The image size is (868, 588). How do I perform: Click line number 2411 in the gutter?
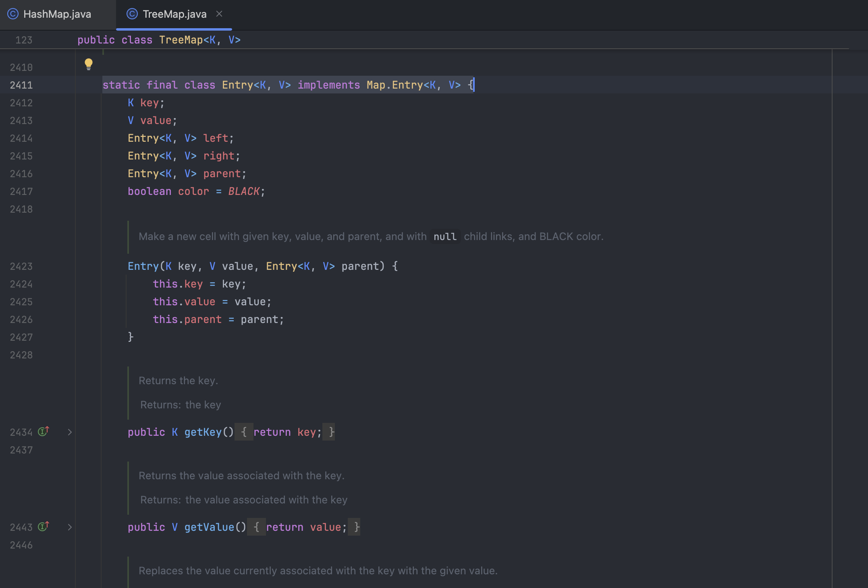pyautogui.click(x=21, y=85)
